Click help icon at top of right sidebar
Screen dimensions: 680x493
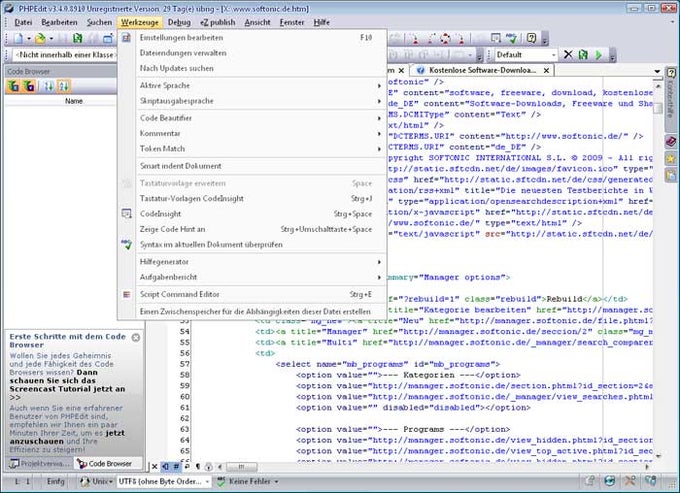tap(671, 73)
